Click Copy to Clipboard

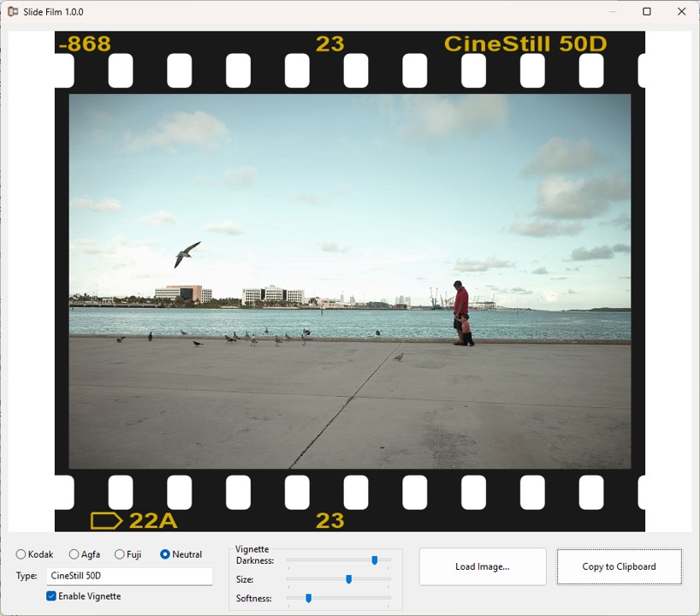[619, 566]
